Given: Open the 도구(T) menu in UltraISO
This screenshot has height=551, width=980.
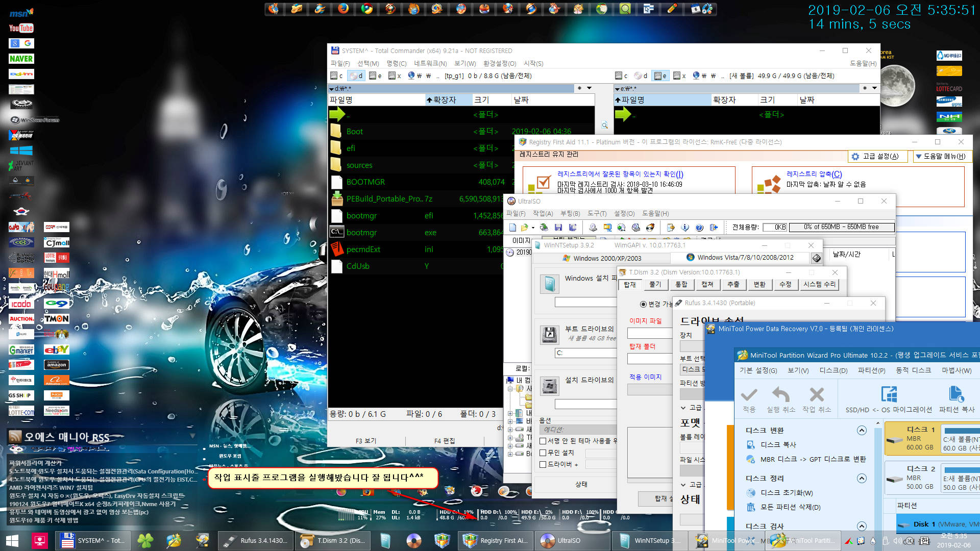Looking at the screenshot, I should (x=597, y=213).
